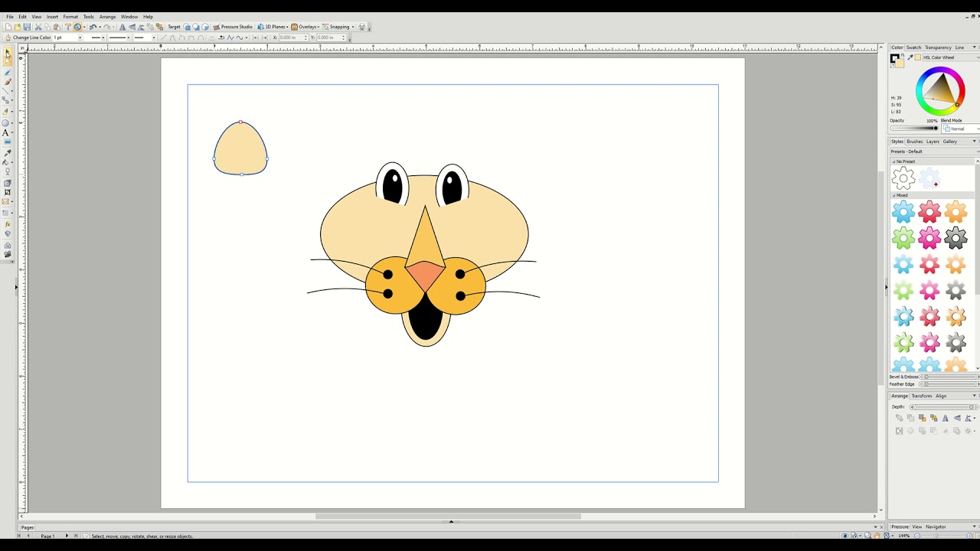Switch to the Navigator tab
The width and height of the screenshot is (980, 551).
point(936,527)
